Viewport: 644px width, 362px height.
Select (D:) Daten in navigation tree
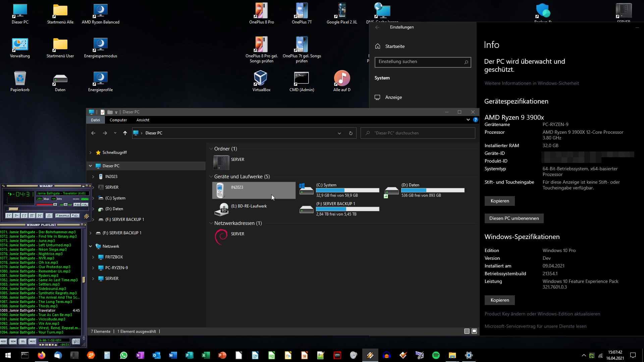[114, 209]
